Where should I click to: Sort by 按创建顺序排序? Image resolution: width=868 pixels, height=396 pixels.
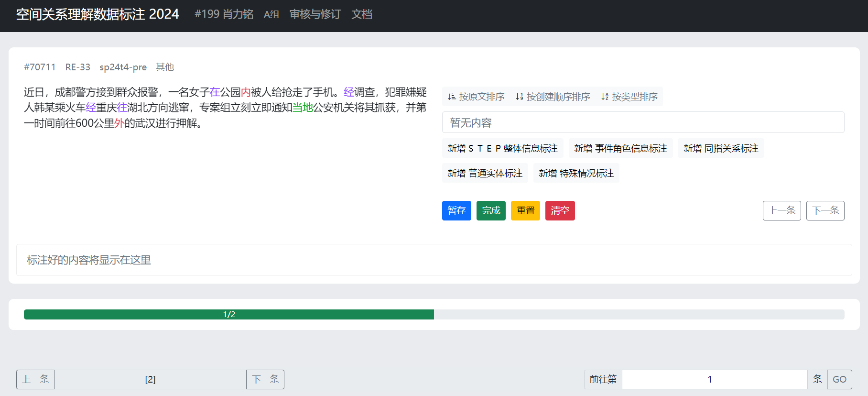coord(553,97)
